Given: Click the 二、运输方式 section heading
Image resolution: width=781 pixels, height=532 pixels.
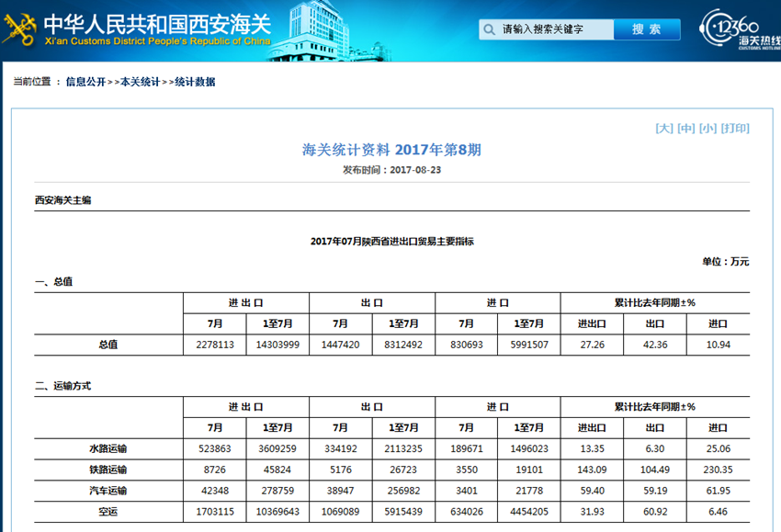Looking at the screenshot, I should point(62,386).
